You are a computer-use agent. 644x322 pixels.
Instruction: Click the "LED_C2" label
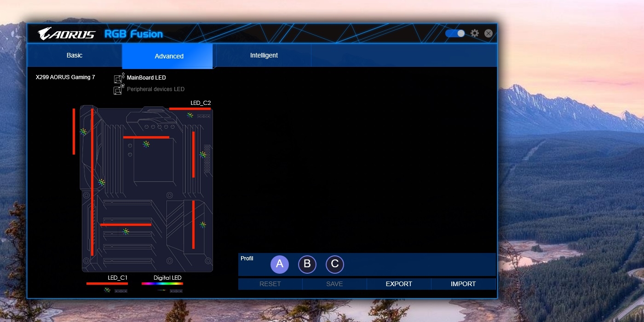pos(201,103)
